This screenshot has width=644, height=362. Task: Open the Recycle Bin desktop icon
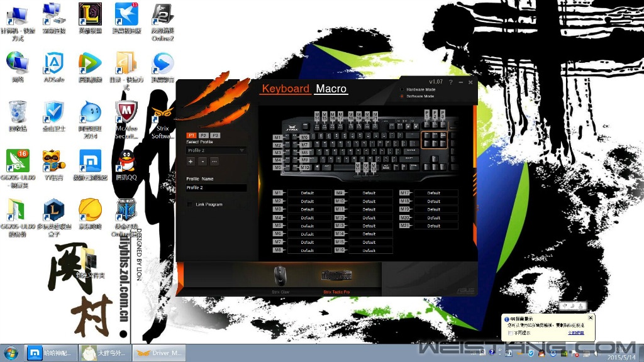coord(18,116)
